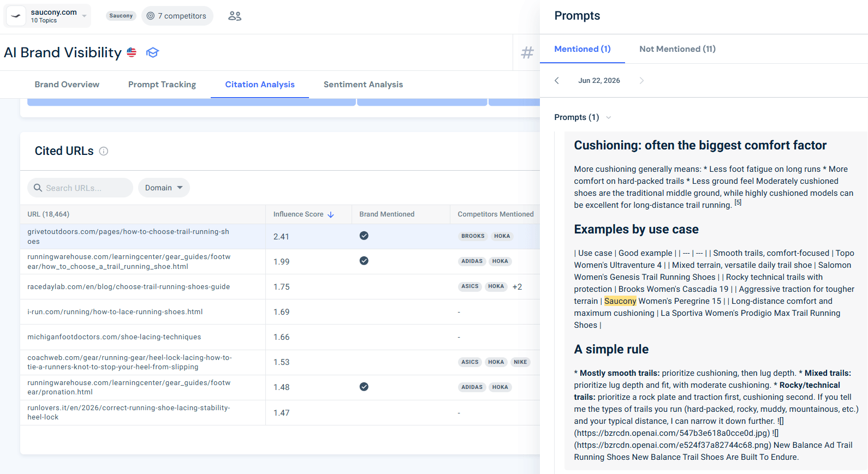This screenshot has width=868, height=474.
Task: Click the Jun 22, 2026 date
Action: pos(599,81)
